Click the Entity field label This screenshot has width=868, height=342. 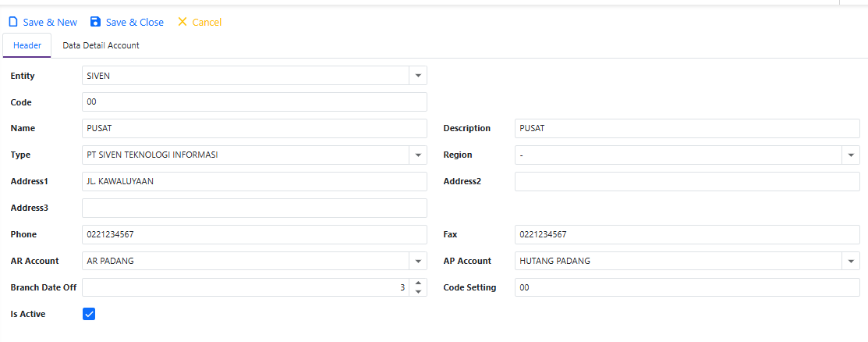(x=23, y=76)
